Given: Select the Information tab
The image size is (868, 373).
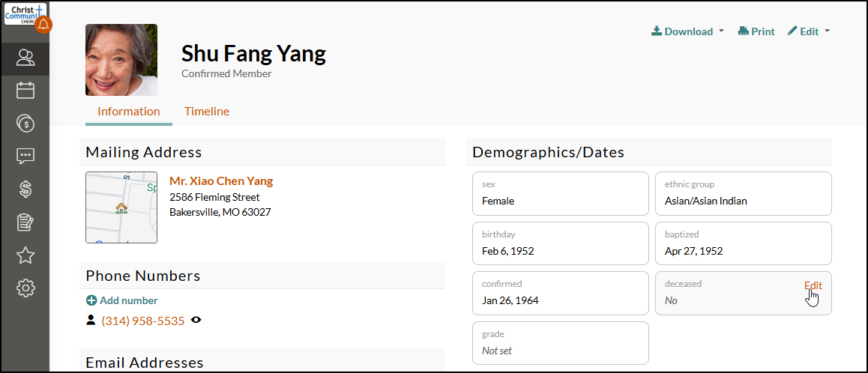Looking at the screenshot, I should point(128,112).
